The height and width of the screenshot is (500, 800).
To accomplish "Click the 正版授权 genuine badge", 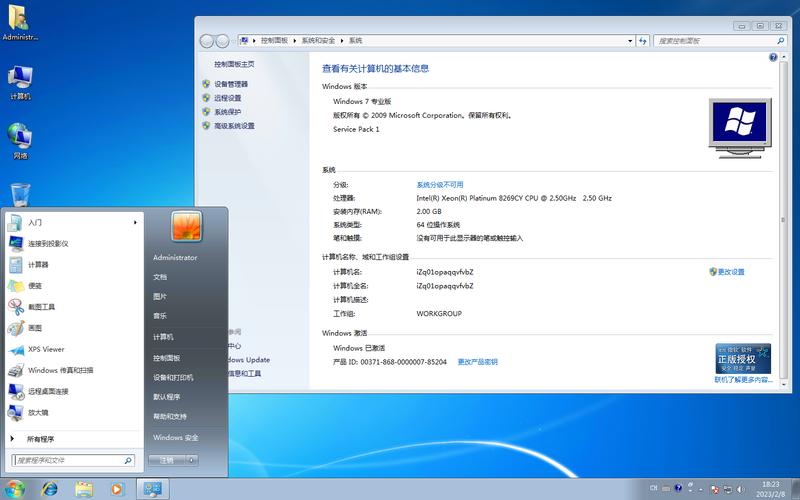I will tap(743, 359).
